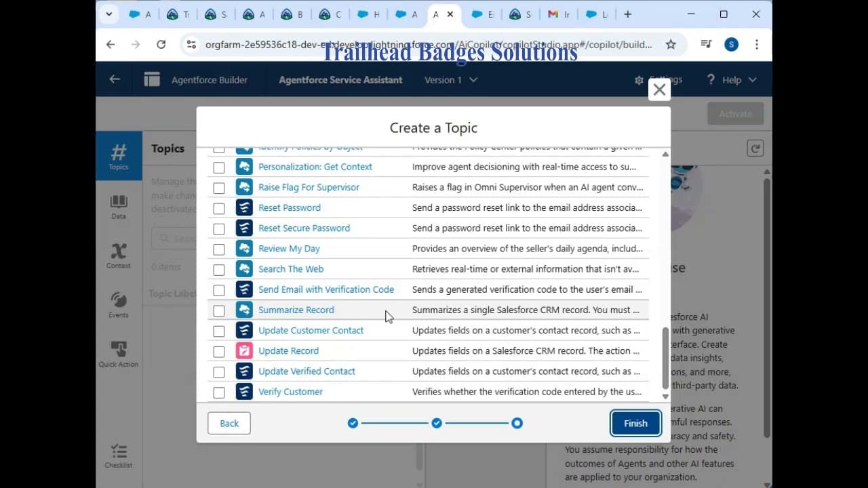The width and height of the screenshot is (868, 488).
Task: Click the back arrow in Agentforce Builder header
Action: [x=115, y=79]
